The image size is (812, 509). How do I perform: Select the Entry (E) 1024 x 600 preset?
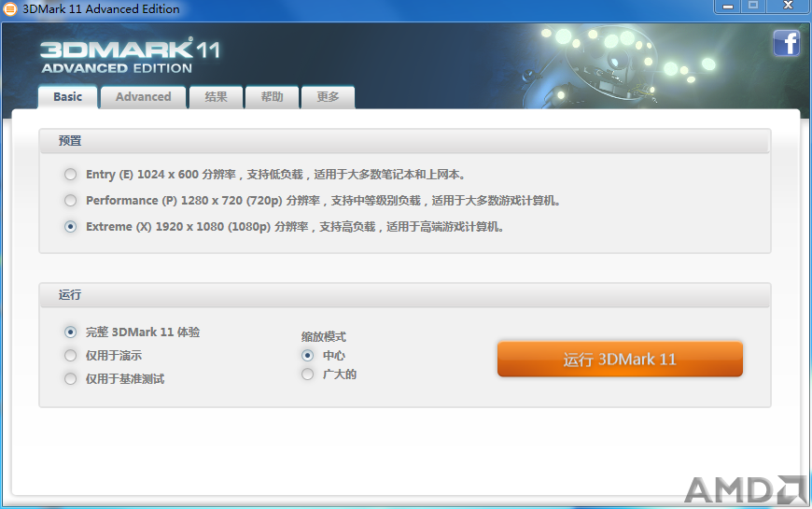(x=70, y=175)
